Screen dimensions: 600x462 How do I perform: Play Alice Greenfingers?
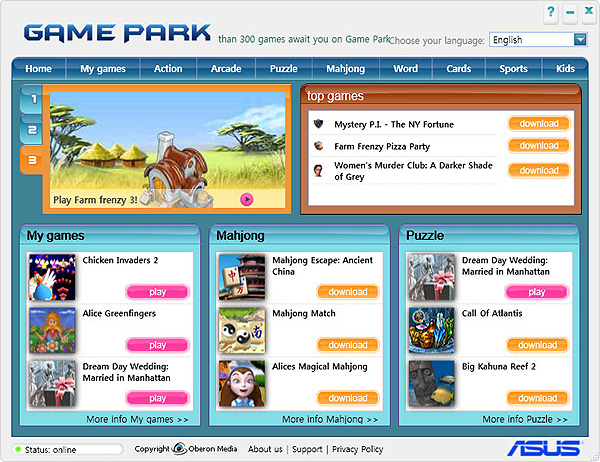[x=158, y=345]
